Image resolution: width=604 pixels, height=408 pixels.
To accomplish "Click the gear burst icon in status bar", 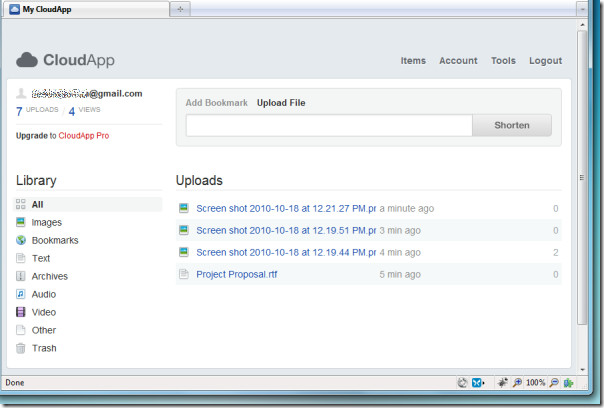I will coord(502,382).
